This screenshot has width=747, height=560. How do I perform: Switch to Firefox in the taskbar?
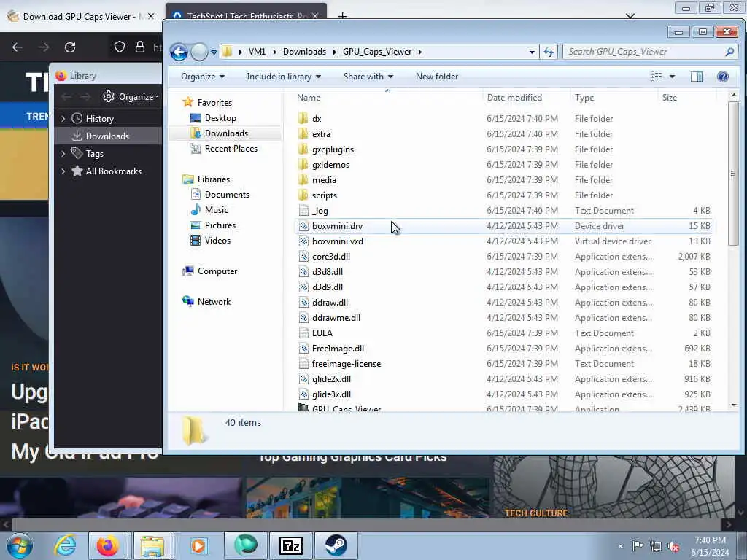108,545
